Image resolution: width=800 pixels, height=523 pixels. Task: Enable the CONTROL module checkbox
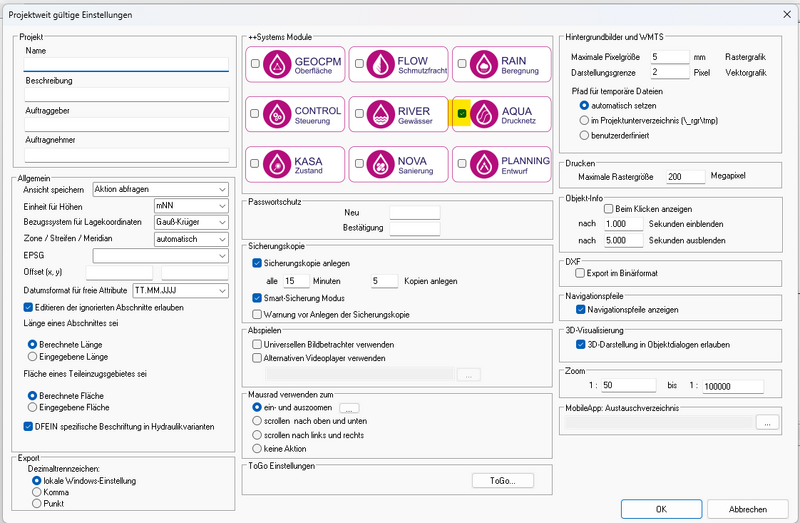255,114
